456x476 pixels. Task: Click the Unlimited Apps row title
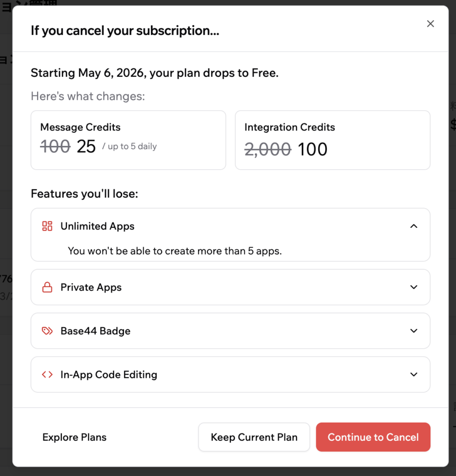pos(98,226)
